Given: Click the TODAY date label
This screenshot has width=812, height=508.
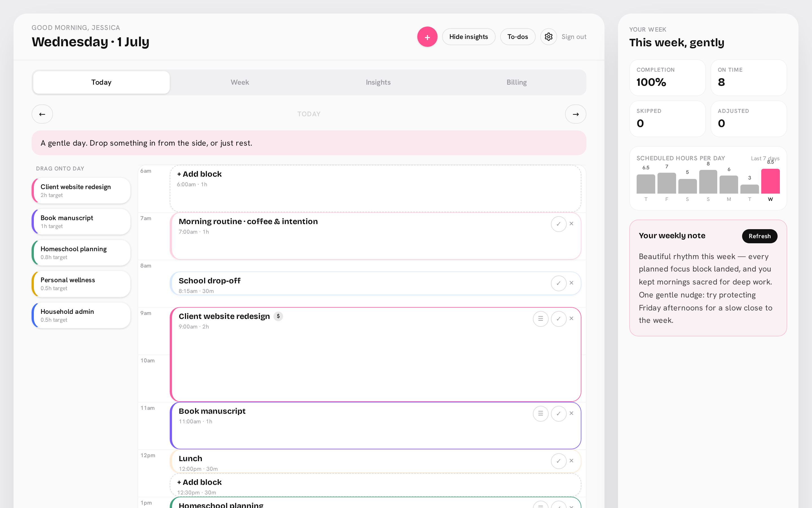Looking at the screenshot, I should pyautogui.click(x=309, y=114).
